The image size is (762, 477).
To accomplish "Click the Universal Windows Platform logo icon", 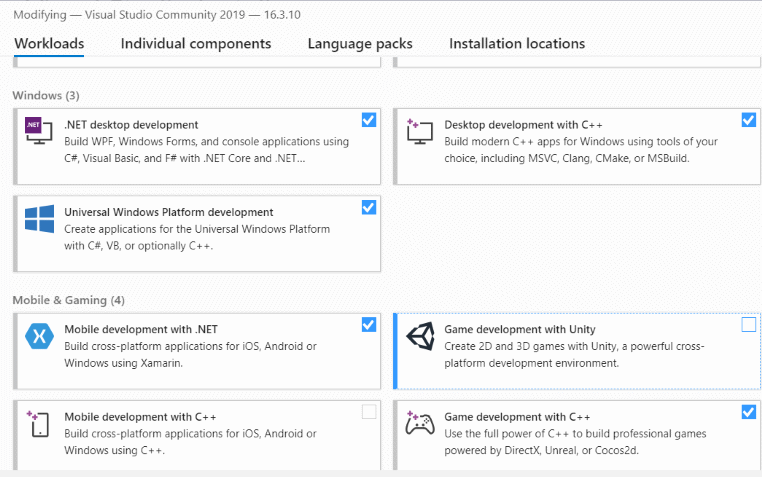I will pos(39,219).
